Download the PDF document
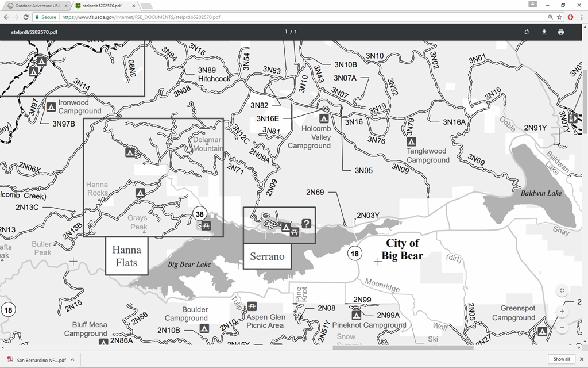 [x=544, y=32]
